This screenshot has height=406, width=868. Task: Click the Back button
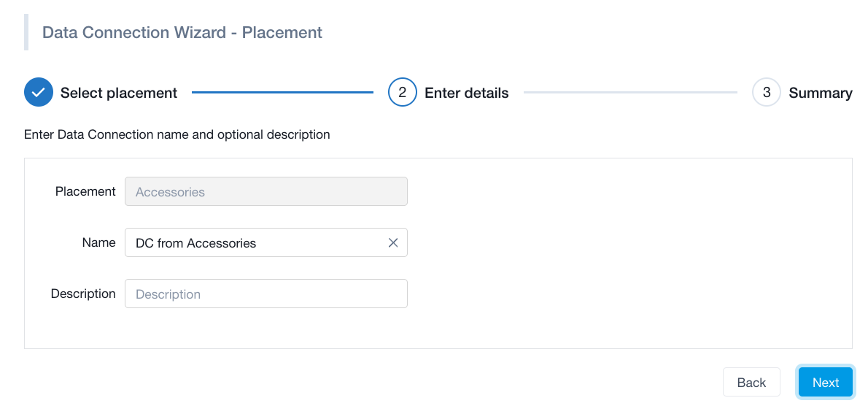coord(752,382)
